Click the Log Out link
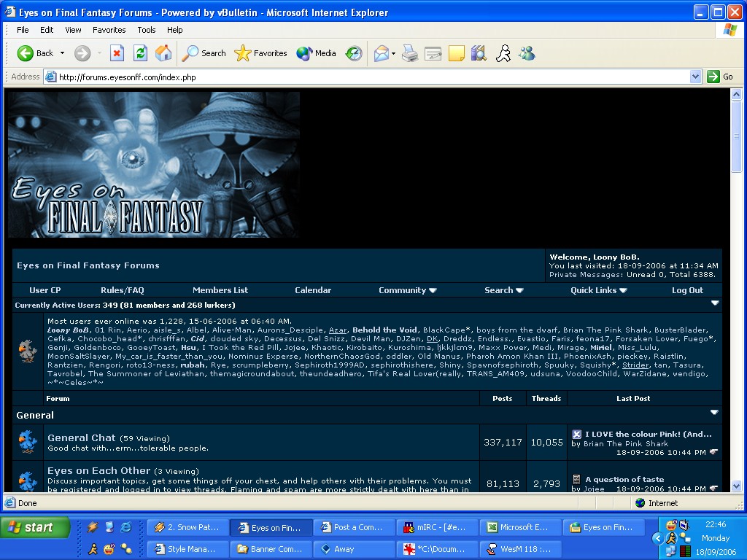 tap(687, 290)
